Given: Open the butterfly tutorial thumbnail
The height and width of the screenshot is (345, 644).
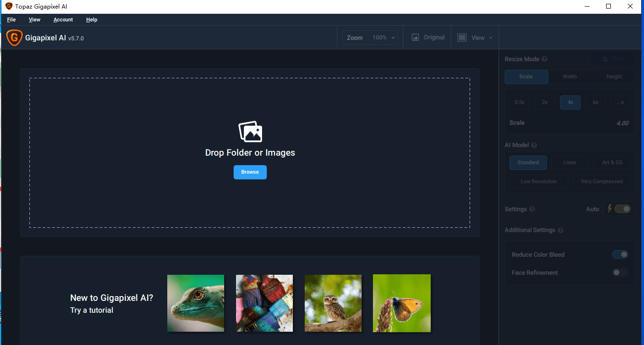Looking at the screenshot, I should [x=402, y=303].
